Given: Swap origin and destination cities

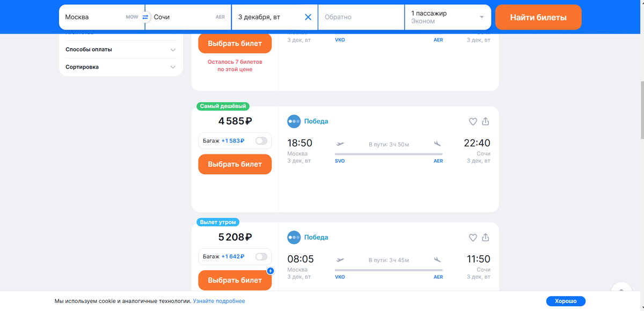Looking at the screenshot, I should (x=145, y=17).
